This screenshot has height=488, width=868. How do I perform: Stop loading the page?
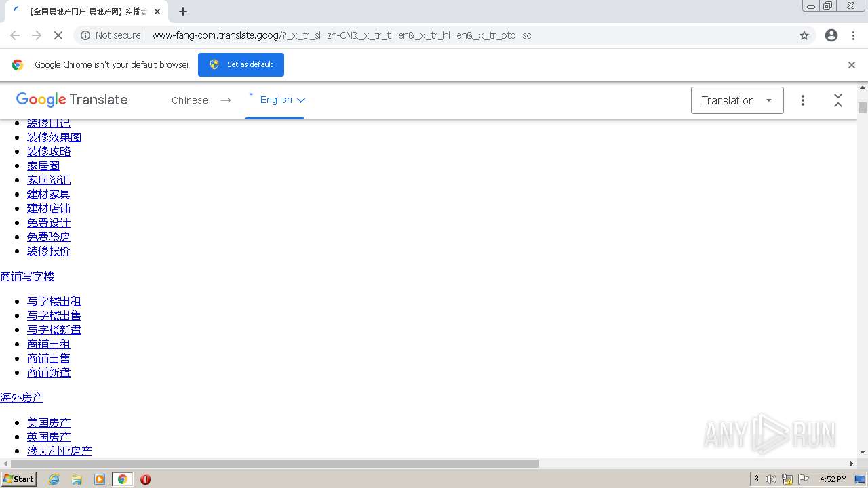58,35
